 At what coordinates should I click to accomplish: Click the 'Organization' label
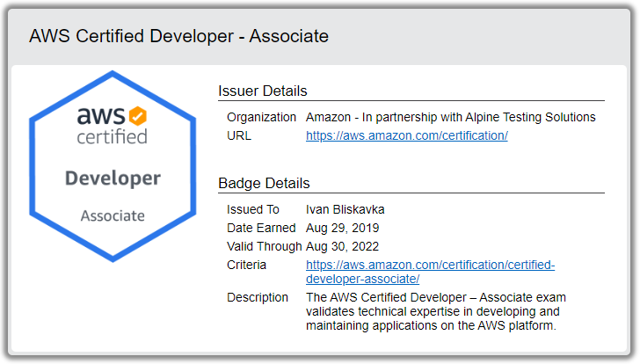261,117
